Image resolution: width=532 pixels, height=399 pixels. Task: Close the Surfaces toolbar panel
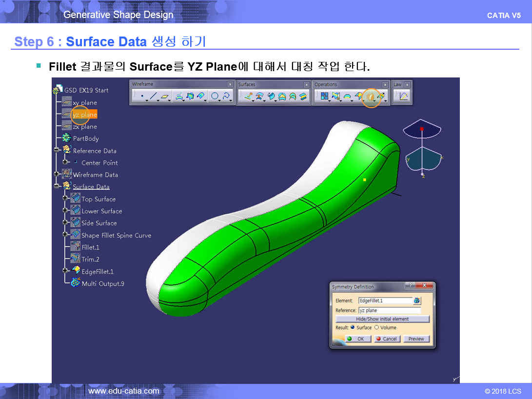(306, 84)
